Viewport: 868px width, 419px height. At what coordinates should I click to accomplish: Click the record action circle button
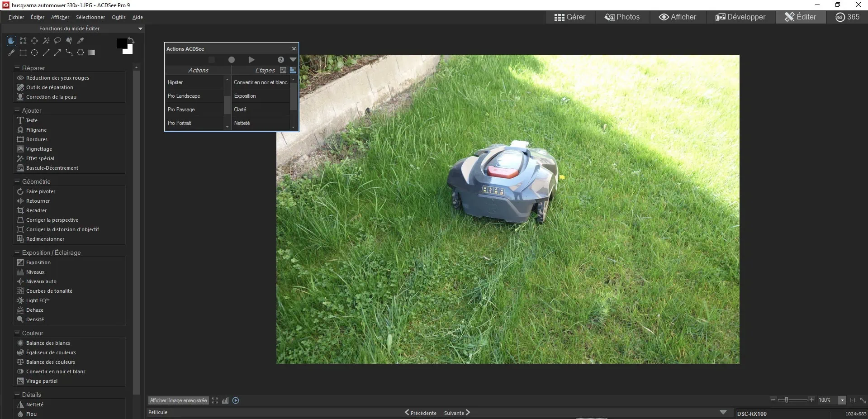(x=232, y=60)
